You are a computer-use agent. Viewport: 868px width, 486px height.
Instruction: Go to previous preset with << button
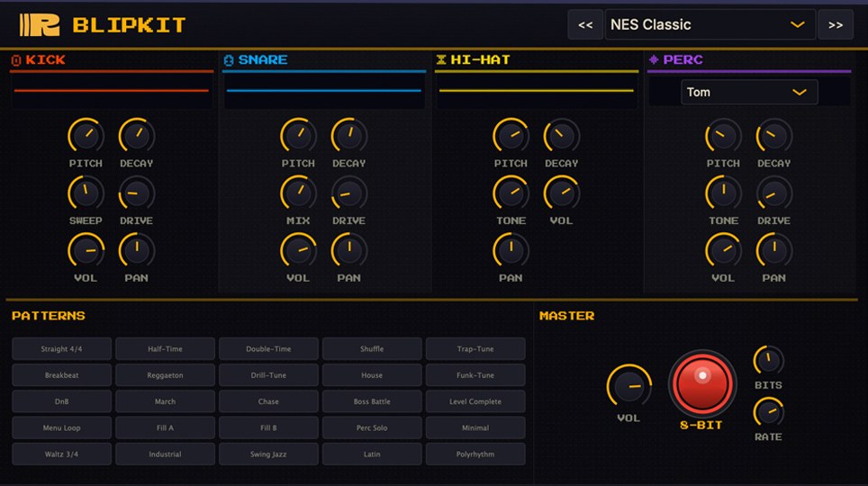[x=585, y=25]
